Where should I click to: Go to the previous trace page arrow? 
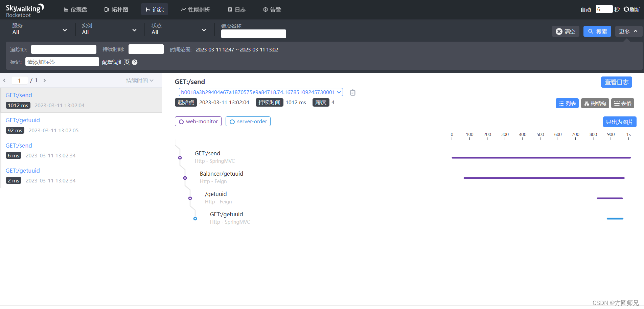click(4, 81)
